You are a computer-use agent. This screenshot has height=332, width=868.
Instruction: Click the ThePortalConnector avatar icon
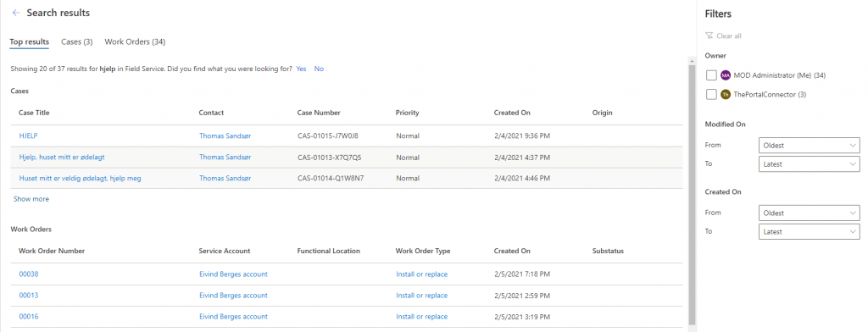726,95
